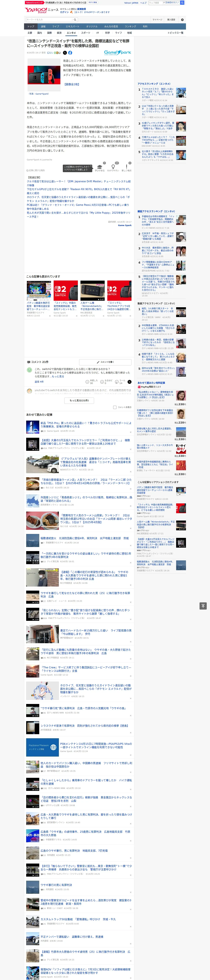
Task: Open 購入履歴 in header
Action: [171, 20]
